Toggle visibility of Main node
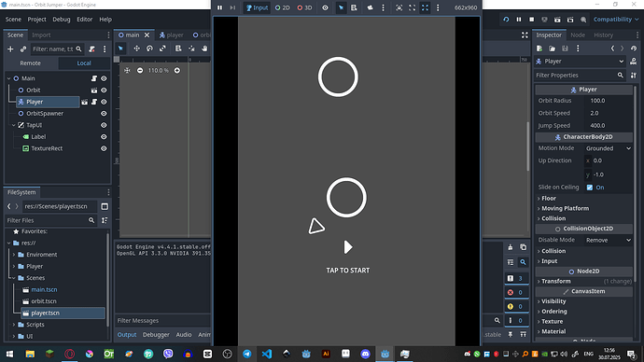The height and width of the screenshot is (362, 644). click(x=104, y=78)
